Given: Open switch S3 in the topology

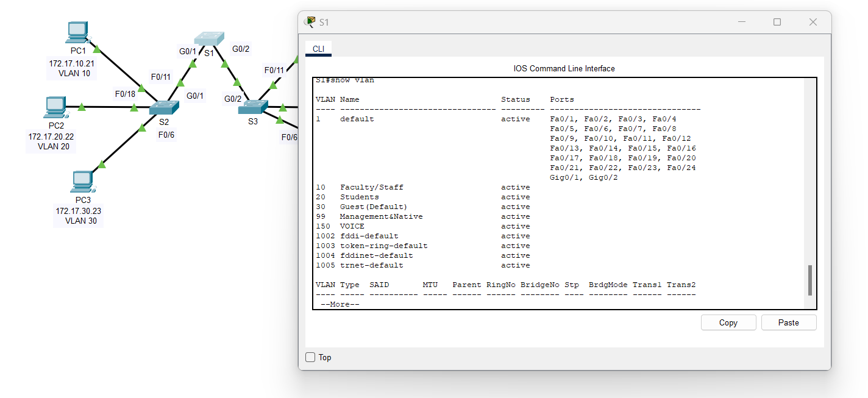Looking at the screenshot, I should tap(252, 107).
